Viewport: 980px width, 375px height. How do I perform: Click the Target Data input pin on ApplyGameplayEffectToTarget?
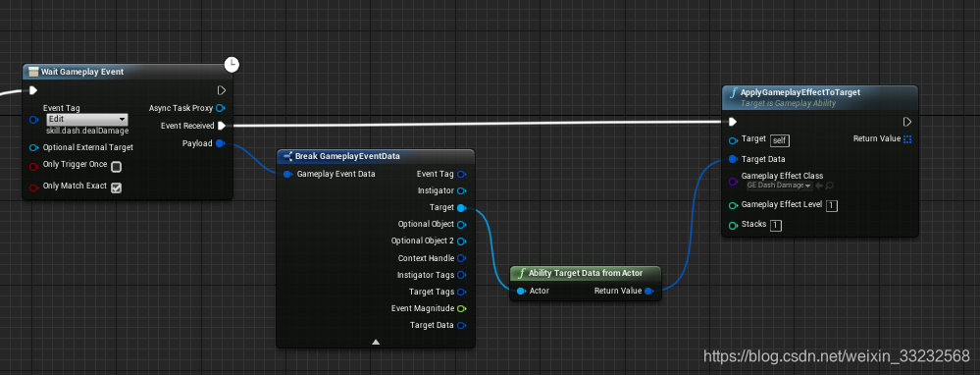[x=733, y=159]
